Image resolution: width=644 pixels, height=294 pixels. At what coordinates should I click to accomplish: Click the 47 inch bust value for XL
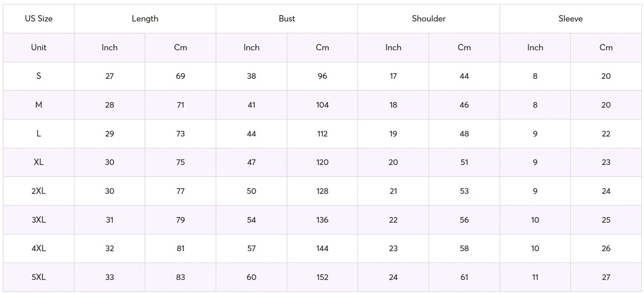[251, 162]
